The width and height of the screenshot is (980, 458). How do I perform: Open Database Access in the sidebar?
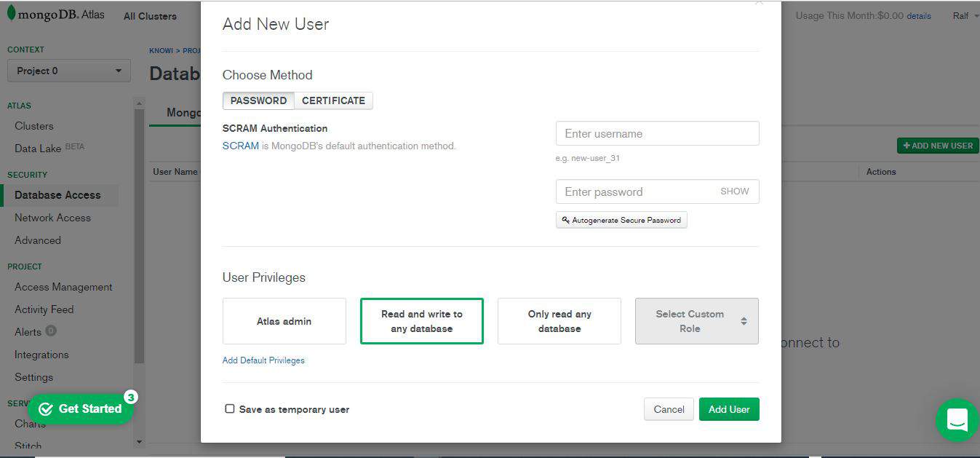(x=57, y=194)
